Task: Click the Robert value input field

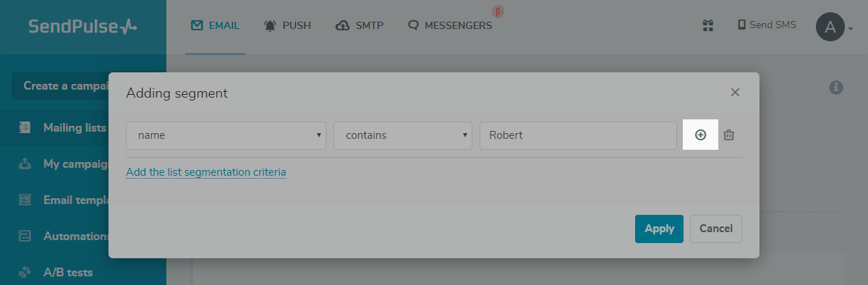Action: pyautogui.click(x=578, y=135)
